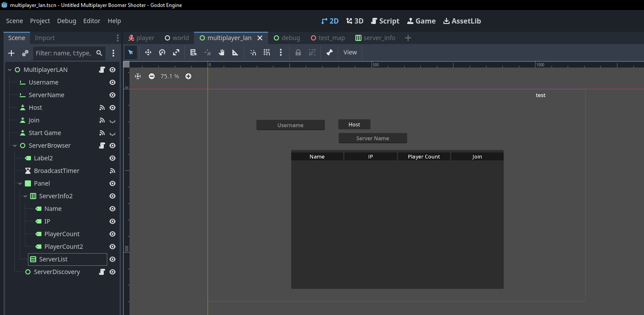Collapse the ServerBrowser tree node
Screen dimensions: 644x315
pyautogui.click(x=15, y=146)
